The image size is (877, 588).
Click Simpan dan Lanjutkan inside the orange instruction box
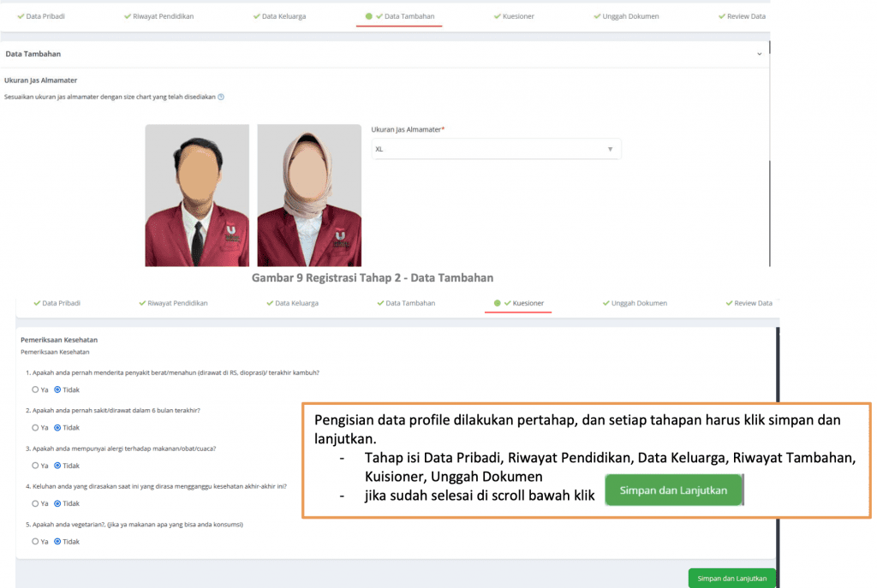673,490
